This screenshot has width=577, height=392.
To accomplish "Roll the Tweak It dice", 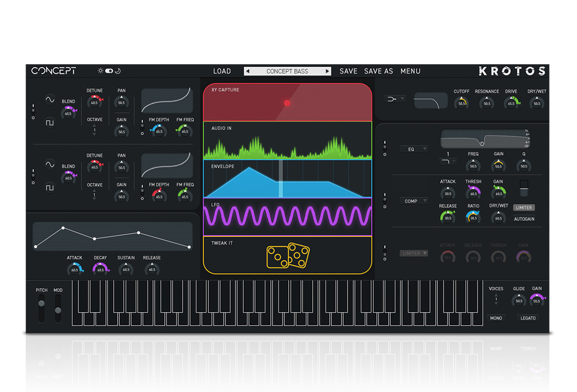I will [x=288, y=255].
